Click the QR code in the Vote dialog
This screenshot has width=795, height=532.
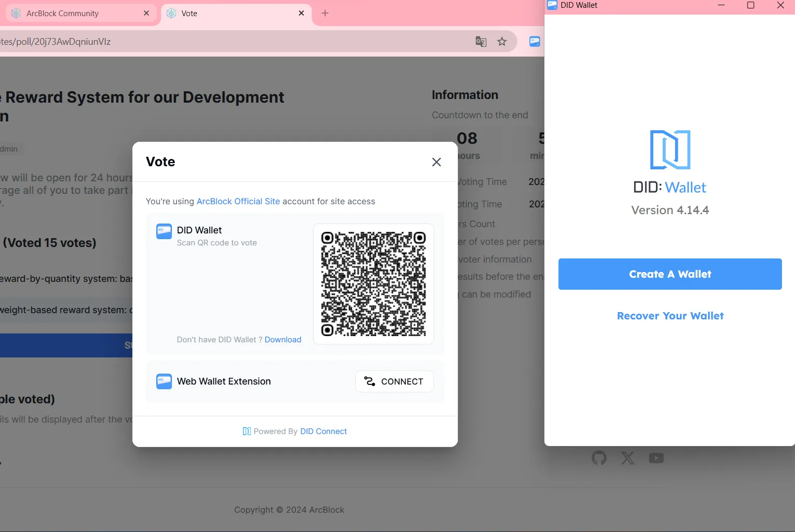[x=374, y=284]
